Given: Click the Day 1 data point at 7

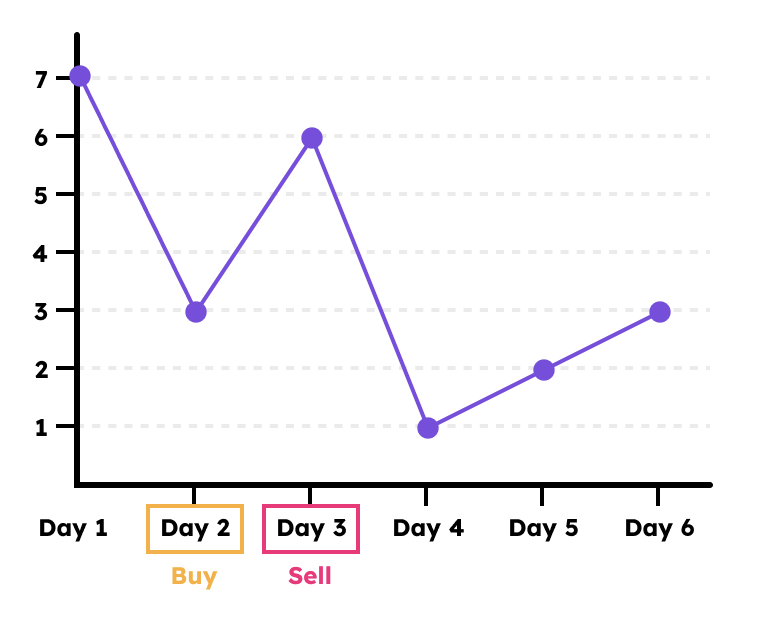Looking at the screenshot, I should (80, 77).
